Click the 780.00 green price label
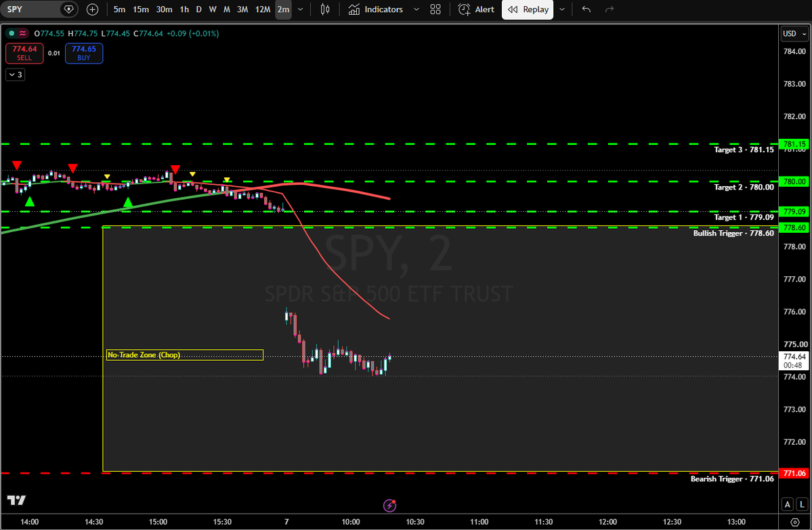 (x=794, y=181)
